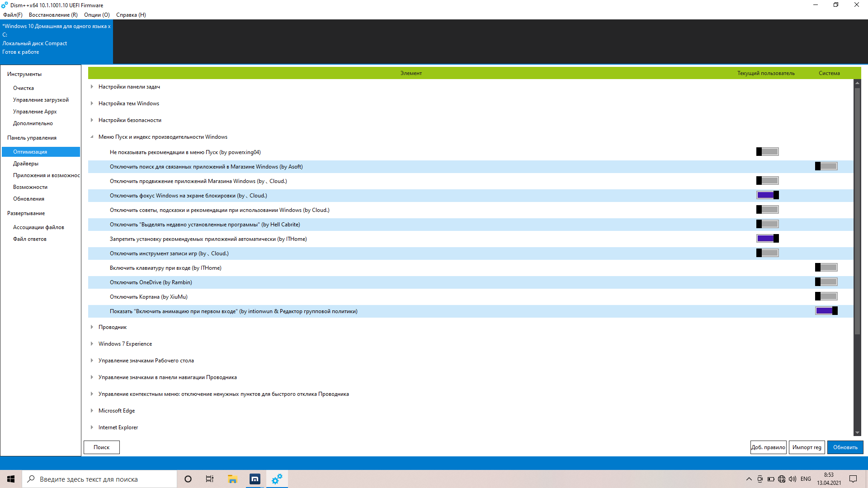
Task: Select Управление загрузкой in sidebar
Action: tap(41, 100)
